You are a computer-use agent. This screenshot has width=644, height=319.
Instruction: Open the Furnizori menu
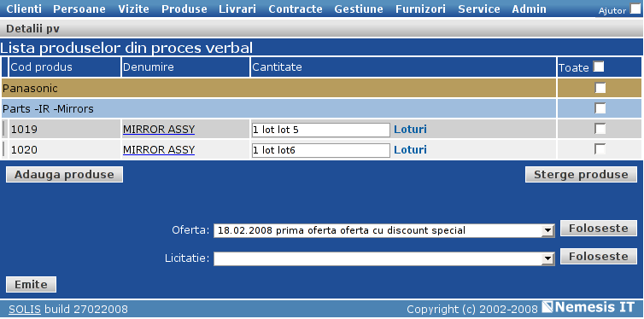(x=420, y=9)
